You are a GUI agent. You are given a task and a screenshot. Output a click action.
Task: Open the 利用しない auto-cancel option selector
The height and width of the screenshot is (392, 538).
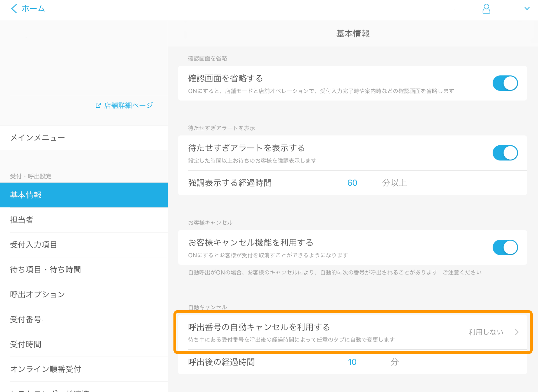pyautogui.click(x=486, y=332)
